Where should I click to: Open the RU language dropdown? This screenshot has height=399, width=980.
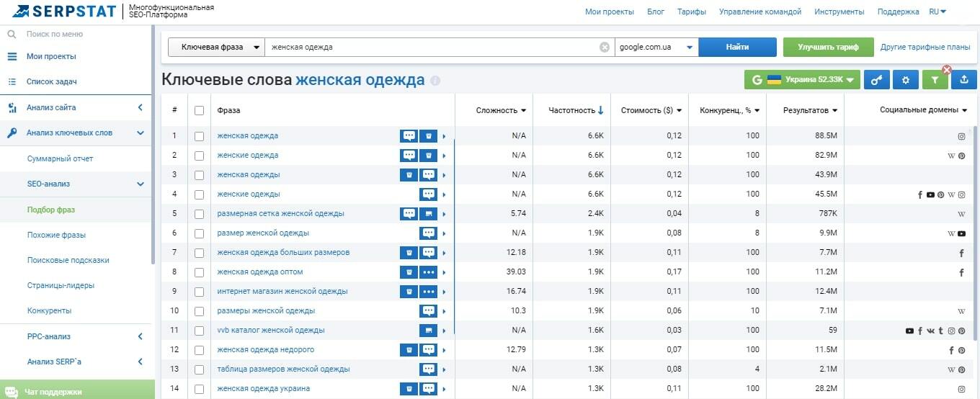click(937, 12)
